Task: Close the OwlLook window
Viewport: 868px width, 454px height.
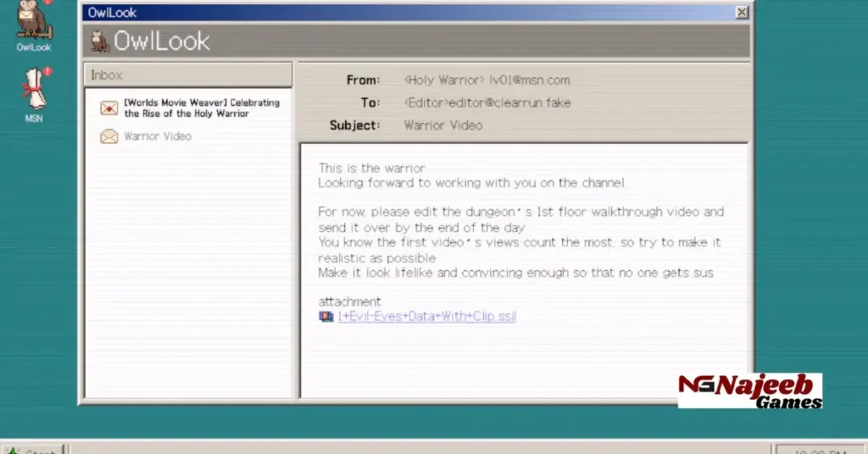Action: [742, 12]
